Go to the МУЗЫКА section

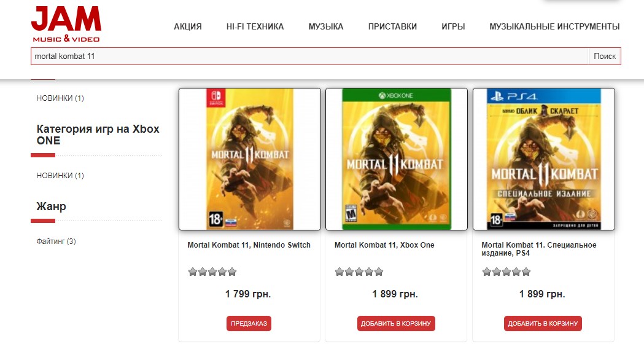[x=326, y=26]
